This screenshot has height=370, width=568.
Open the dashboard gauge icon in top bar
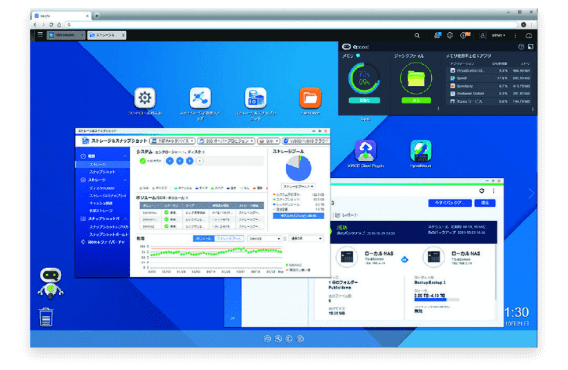click(x=529, y=36)
